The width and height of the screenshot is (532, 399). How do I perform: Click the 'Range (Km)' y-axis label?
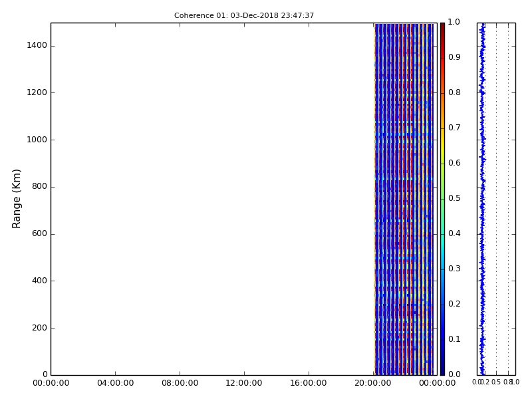click(x=16, y=199)
